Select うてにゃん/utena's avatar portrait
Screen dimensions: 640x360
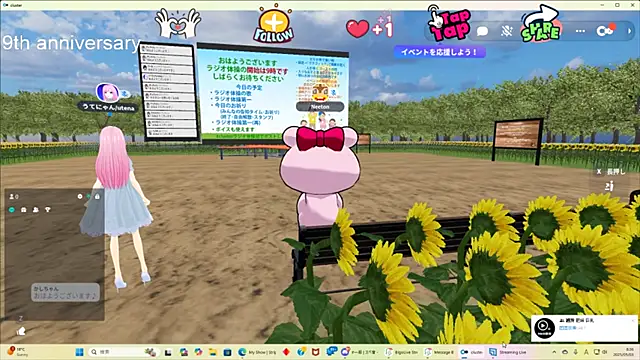(x=108, y=93)
